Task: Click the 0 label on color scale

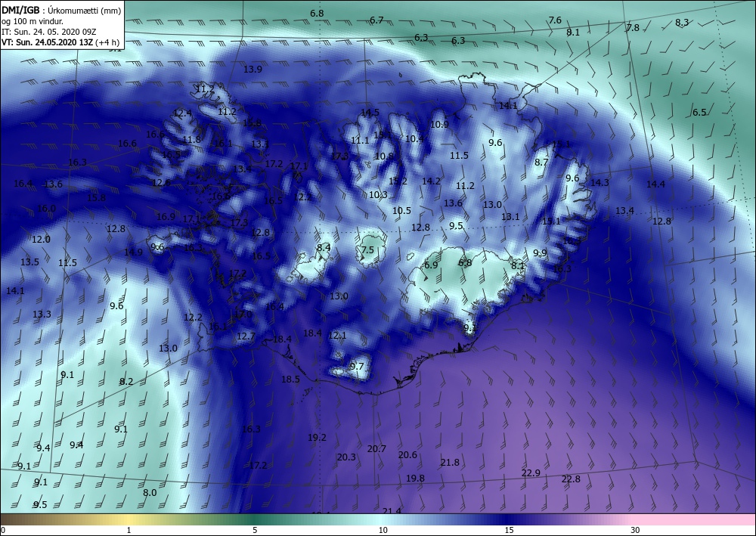Action: tap(3, 530)
